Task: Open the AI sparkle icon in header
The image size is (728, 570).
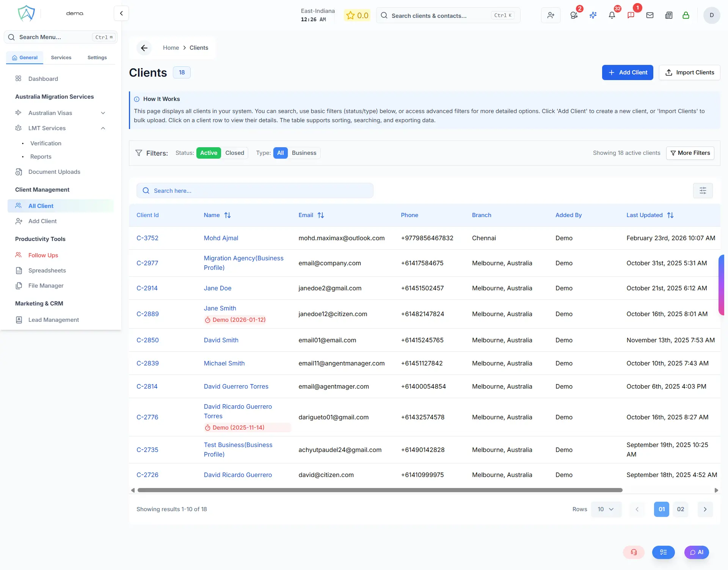Action: (x=593, y=16)
